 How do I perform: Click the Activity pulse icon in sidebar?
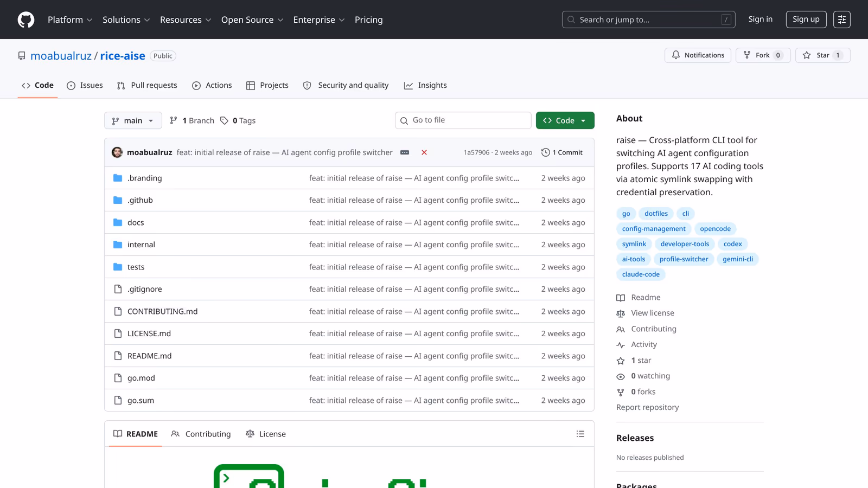(x=621, y=344)
